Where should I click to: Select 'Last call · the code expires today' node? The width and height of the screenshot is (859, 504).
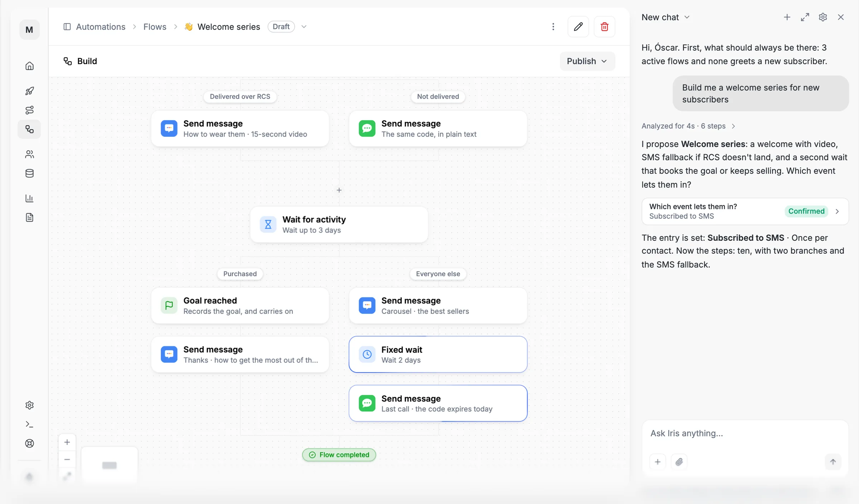(x=438, y=403)
